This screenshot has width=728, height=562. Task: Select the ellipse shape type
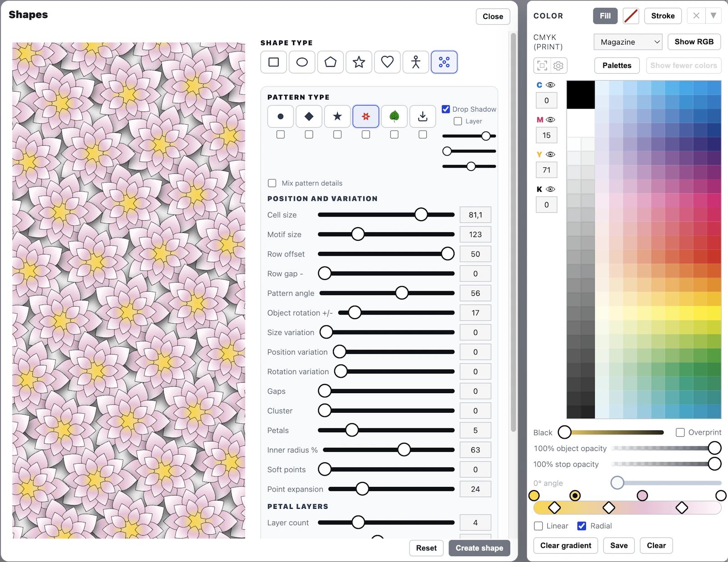pos(302,62)
